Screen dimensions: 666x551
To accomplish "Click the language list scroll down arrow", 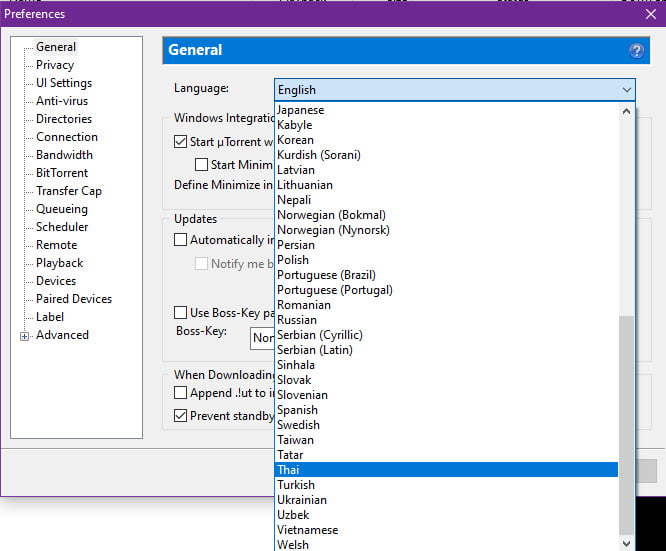I will click(x=626, y=543).
